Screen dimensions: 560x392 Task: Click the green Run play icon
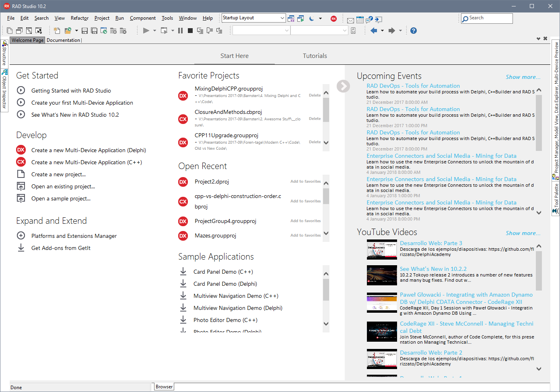click(146, 31)
